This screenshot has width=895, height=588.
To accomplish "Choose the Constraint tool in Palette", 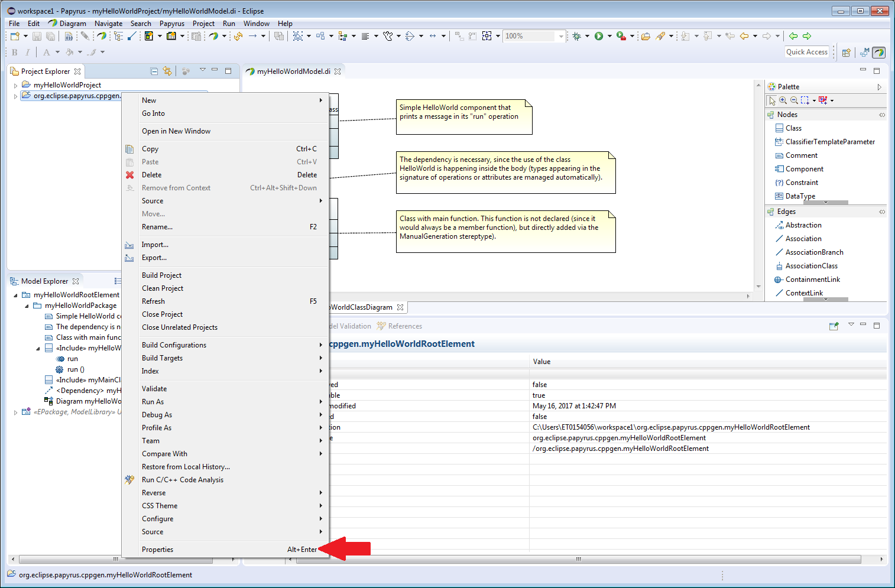I will coord(802,183).
